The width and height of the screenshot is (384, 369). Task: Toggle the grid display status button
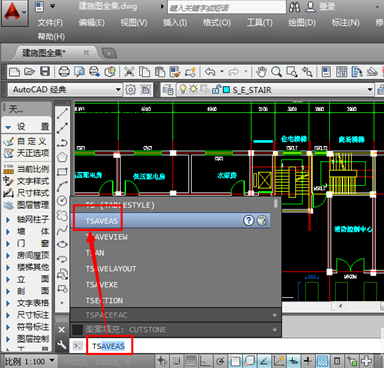click(x=191, y=361)
